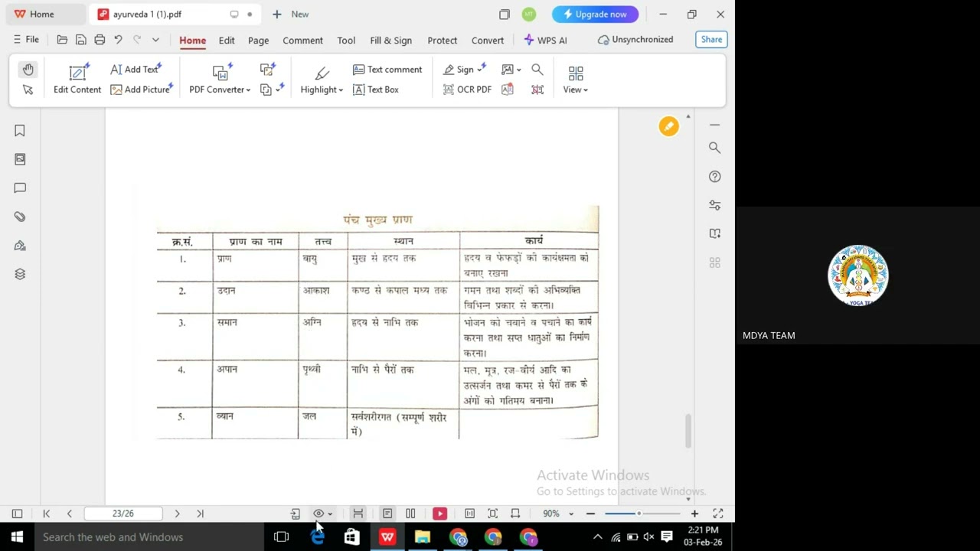Click the fit page icon in the status bar
The width and height of the screenshot is (980, 551).
coord(492,514)
